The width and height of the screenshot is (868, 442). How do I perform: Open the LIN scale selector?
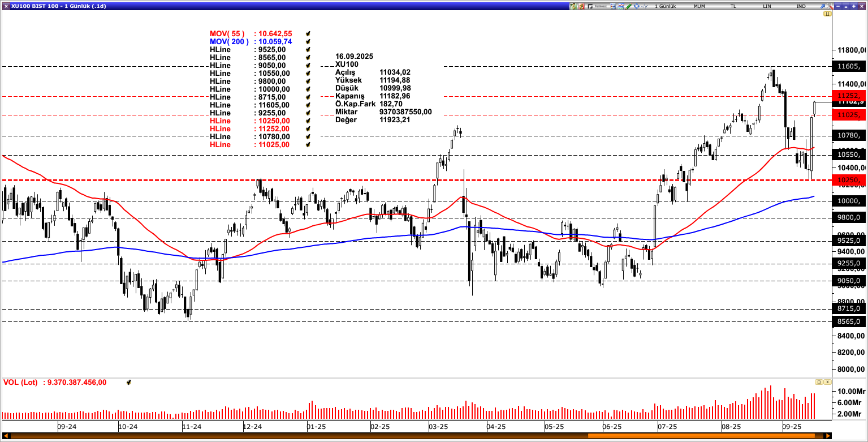767,6
